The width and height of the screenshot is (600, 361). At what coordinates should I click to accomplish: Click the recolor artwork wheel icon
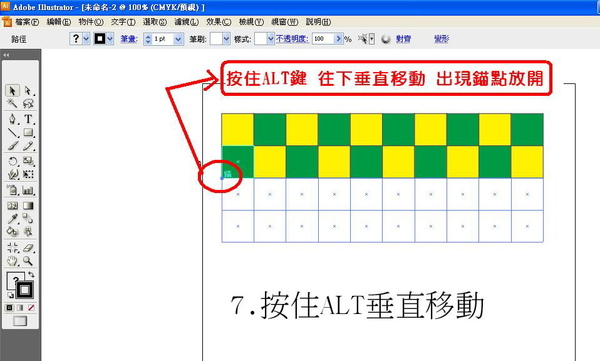point(386,39)
